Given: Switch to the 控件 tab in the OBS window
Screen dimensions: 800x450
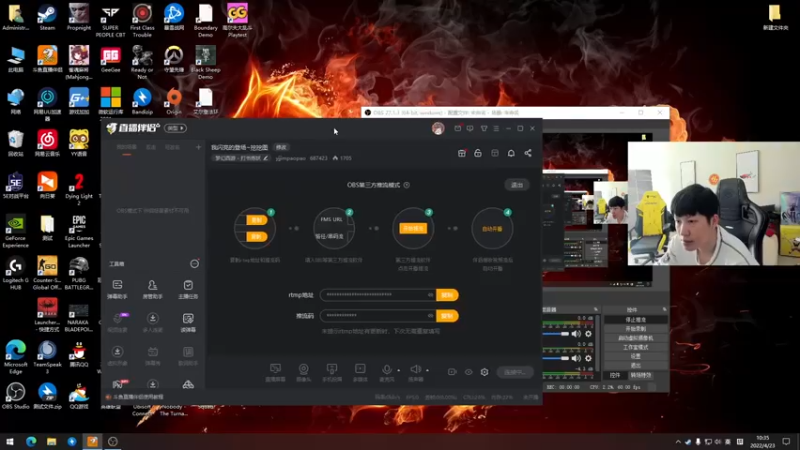Looking at the screenshot, I should (x=615, y=375).
